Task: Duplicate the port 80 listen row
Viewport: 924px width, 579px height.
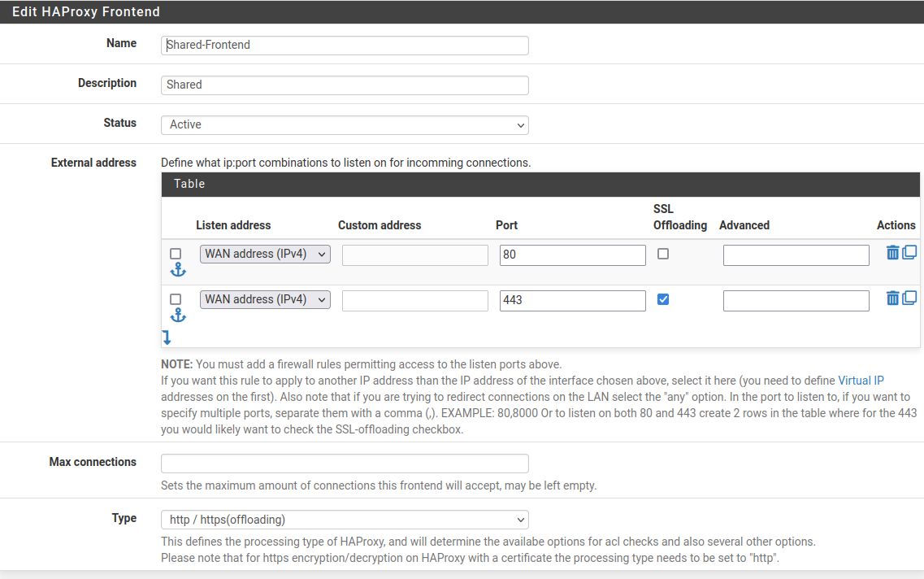Action: 909,253
